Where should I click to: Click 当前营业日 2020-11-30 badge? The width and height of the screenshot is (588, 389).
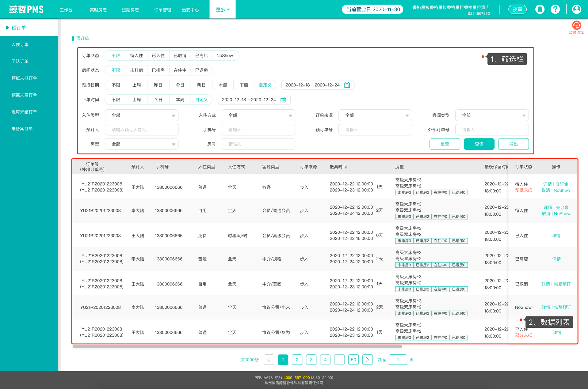(x=372, y=9)
